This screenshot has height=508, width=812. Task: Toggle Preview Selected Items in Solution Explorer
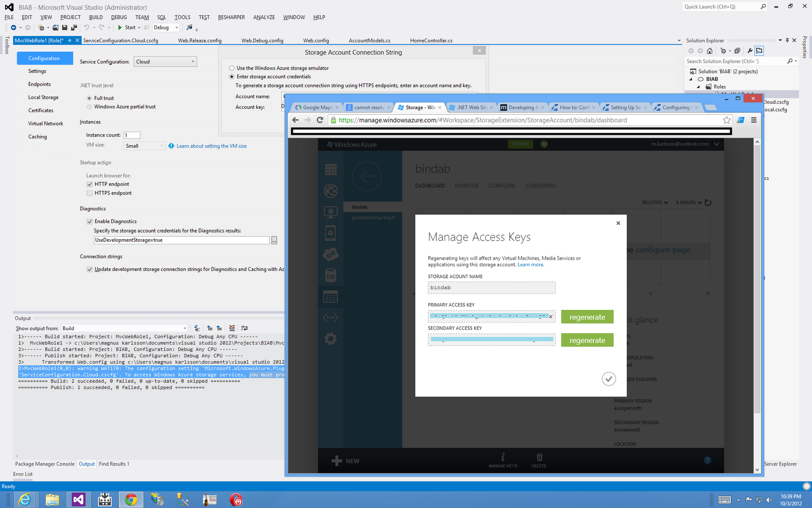tap(759, 51)
